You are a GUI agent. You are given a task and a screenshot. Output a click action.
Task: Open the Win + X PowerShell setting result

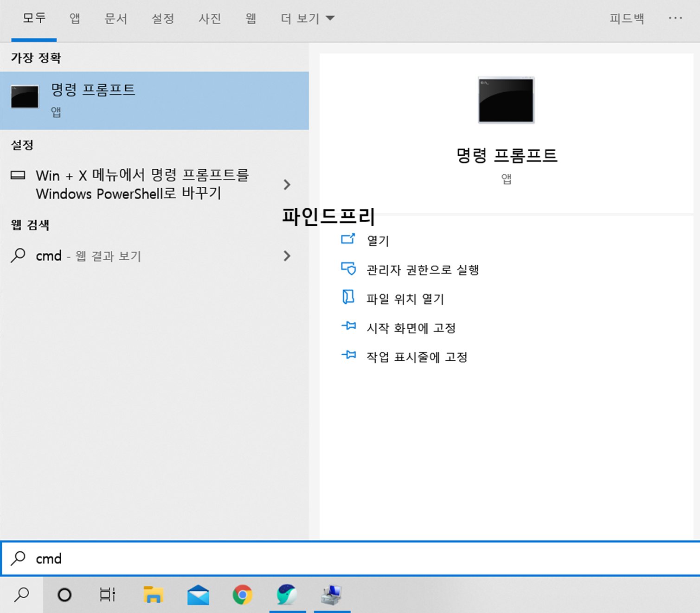tap(142, 184)
